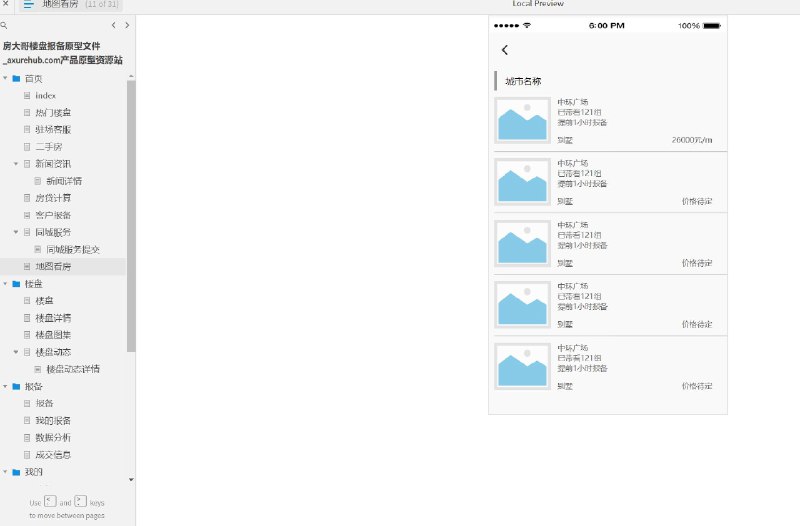This screenshot has width=800, height=526.
Task: Select the 地图看房 page
Action: pos(53,266)
